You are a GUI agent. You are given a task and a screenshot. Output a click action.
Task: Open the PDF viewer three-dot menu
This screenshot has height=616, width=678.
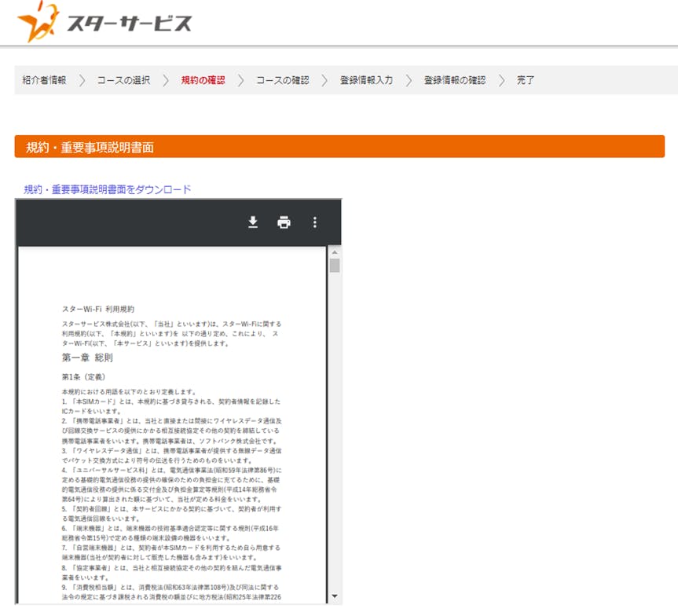[315, 222]
